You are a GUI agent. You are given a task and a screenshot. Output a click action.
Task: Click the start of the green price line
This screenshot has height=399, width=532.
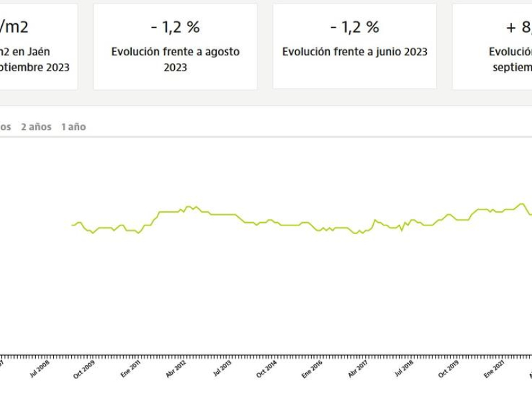[72, 225]
